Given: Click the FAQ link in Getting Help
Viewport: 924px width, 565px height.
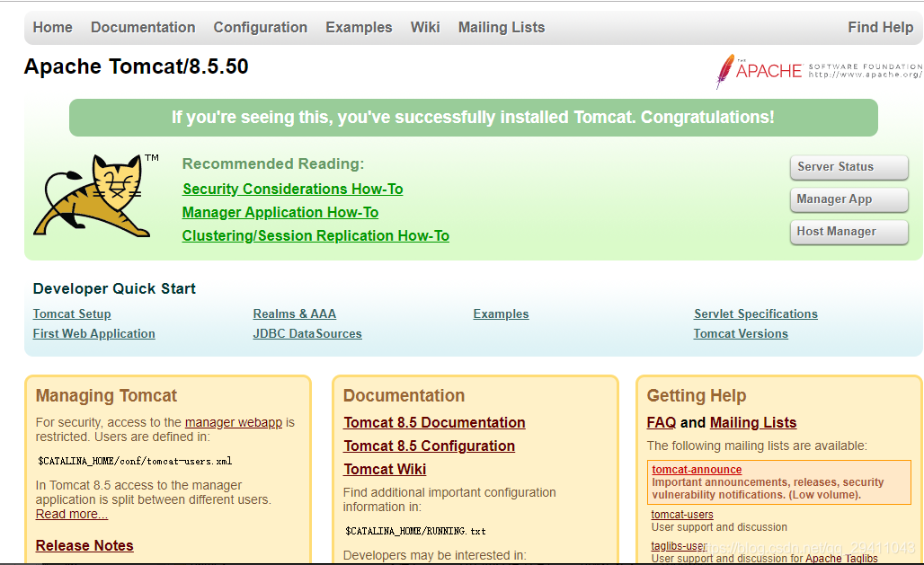Looking at the screenshot, I should [x=662, y=422].
